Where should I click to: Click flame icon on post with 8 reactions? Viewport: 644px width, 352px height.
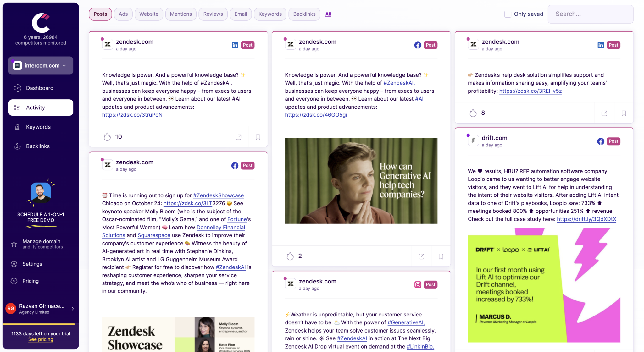(473, 113)
